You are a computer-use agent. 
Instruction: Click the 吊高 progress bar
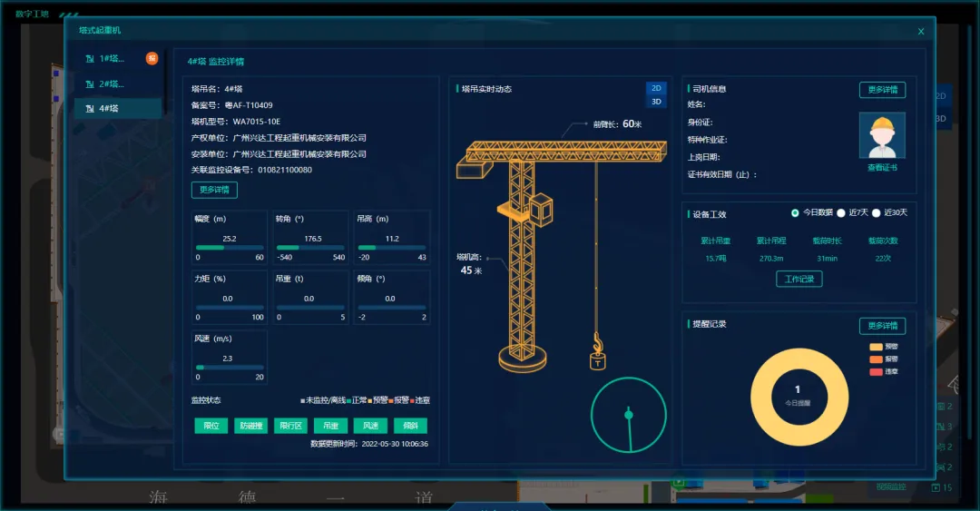[x=392, y=248]
